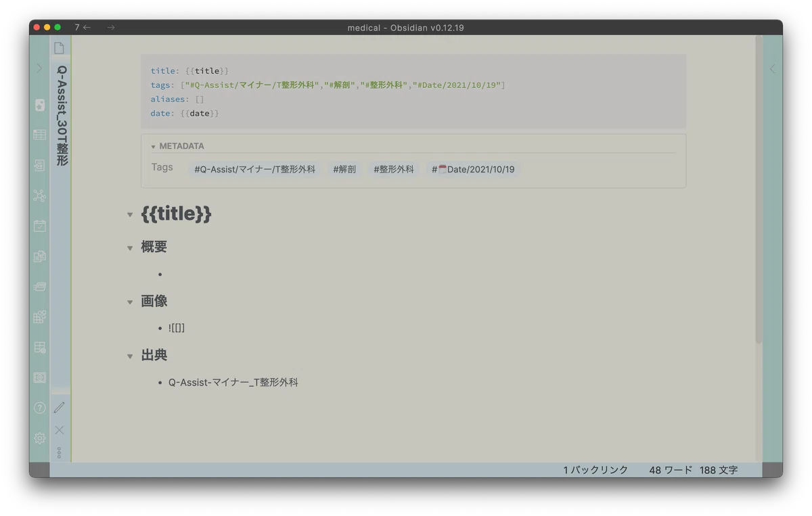The height and width of the screenshot is (516, 812).
Task: Click the '48 ワード' word count
Action: (x=671, y=470)
